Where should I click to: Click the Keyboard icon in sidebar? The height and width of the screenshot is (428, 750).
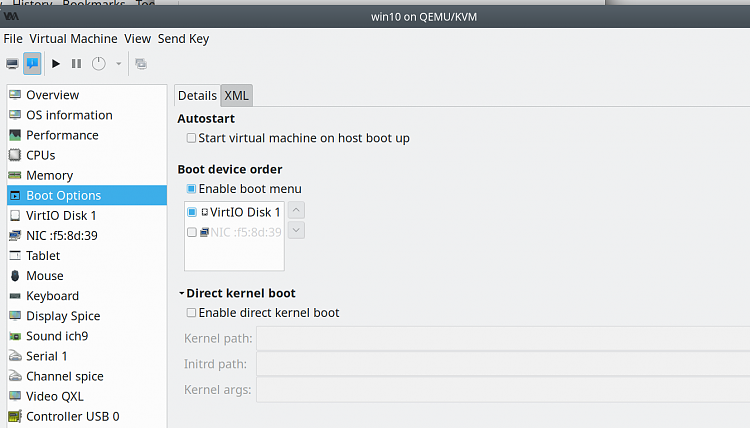15,296
